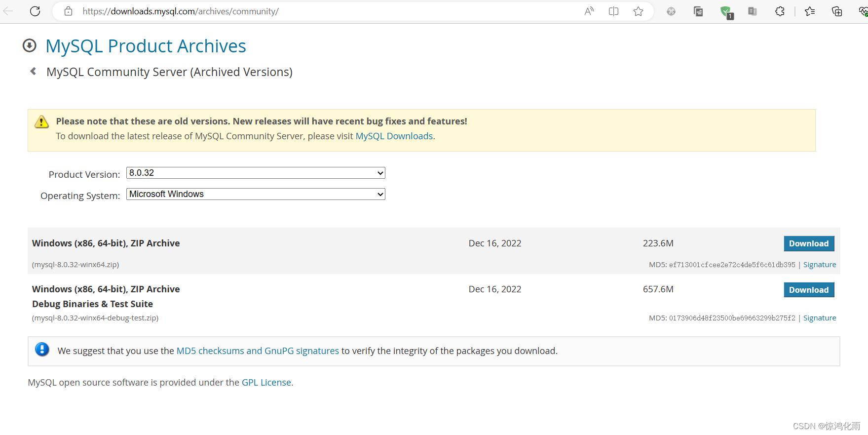The width and height of the screenshot is (868, 435).
Task: Open the Product Version dropdown 8.0.32
Action: pyautogui.click(x=256, y=173)
